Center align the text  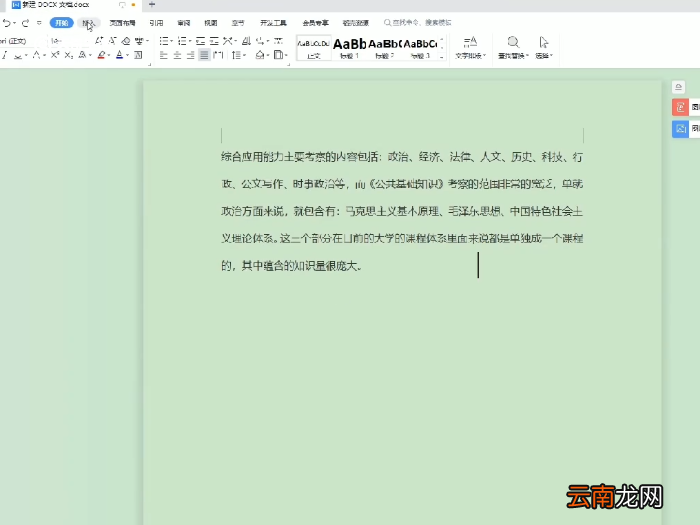pyautogui.click(x=177, y=55)
